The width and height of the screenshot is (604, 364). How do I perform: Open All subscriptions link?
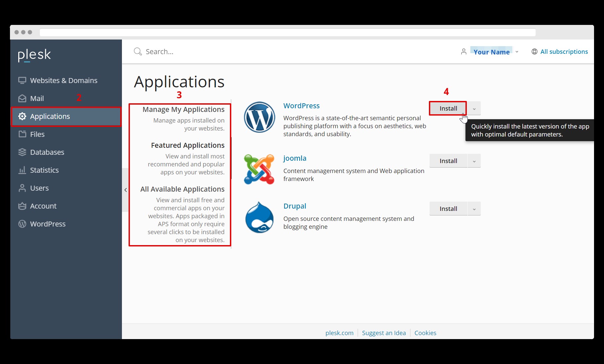[x=564, y=51]
